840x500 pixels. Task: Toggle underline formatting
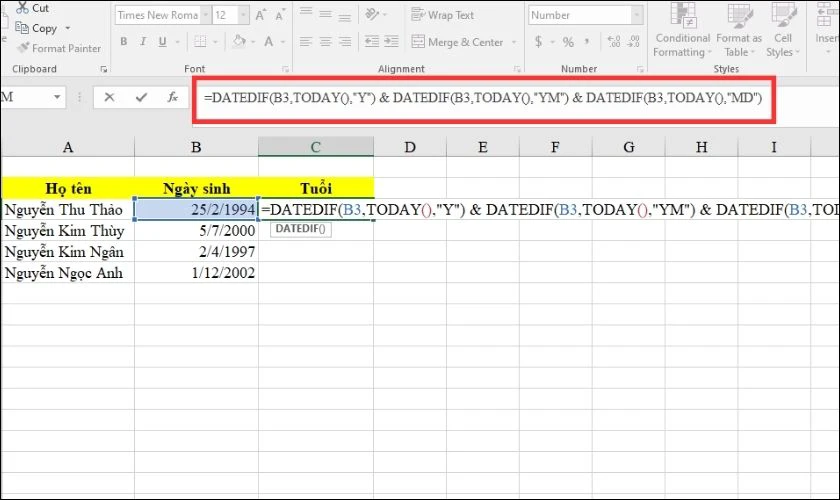click(x=162, y=41)
